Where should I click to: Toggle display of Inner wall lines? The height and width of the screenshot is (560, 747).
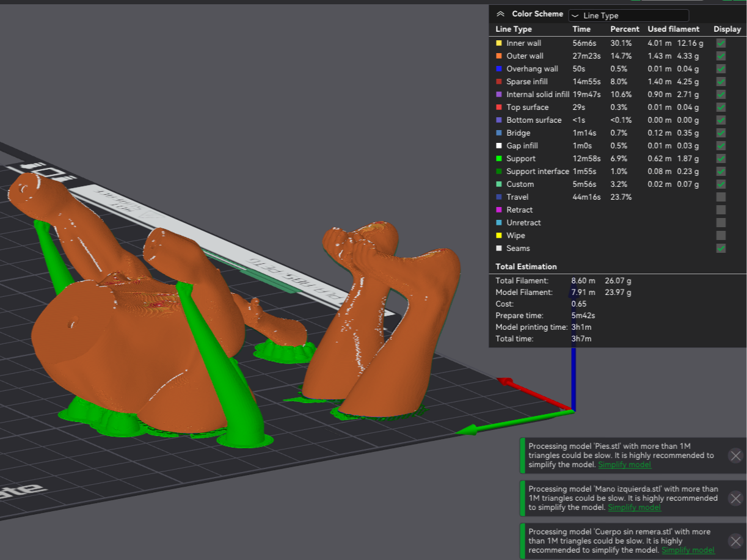tap(721, 43)
